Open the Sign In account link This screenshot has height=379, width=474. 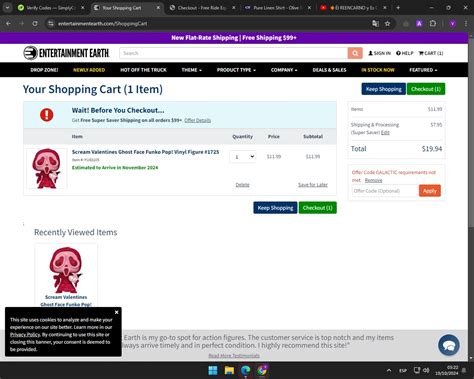379,53
